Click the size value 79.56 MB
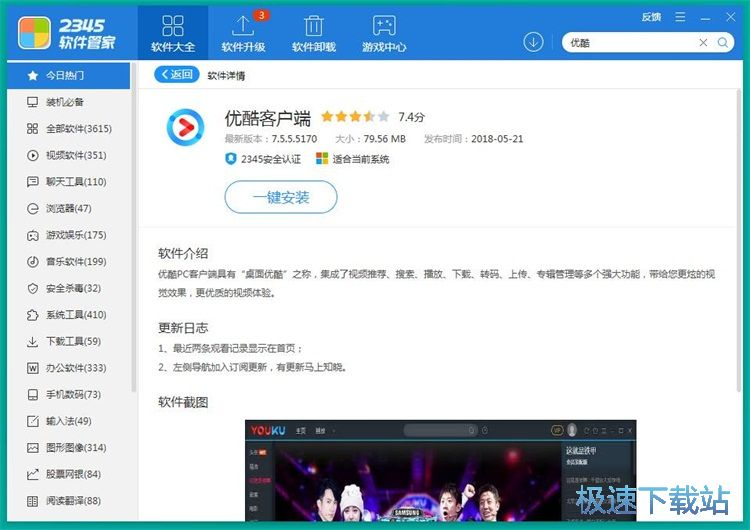This screenshot has width=750, height=530. (x=385, y=139)
